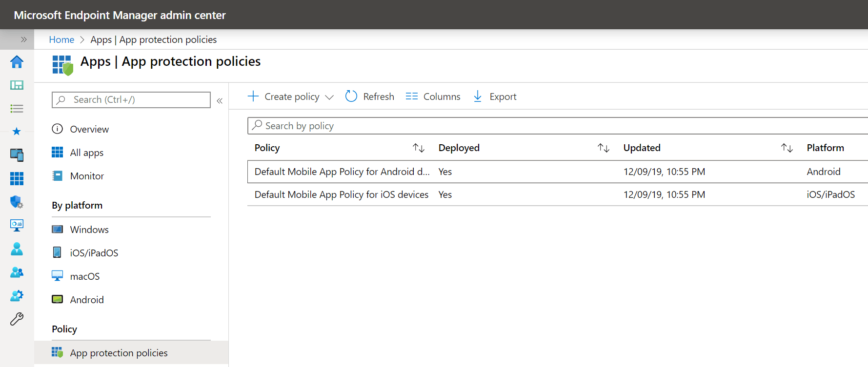Click Deployed 'Yes' in the Android policy row
Screen dimensions: 868x367
point(445,172)
